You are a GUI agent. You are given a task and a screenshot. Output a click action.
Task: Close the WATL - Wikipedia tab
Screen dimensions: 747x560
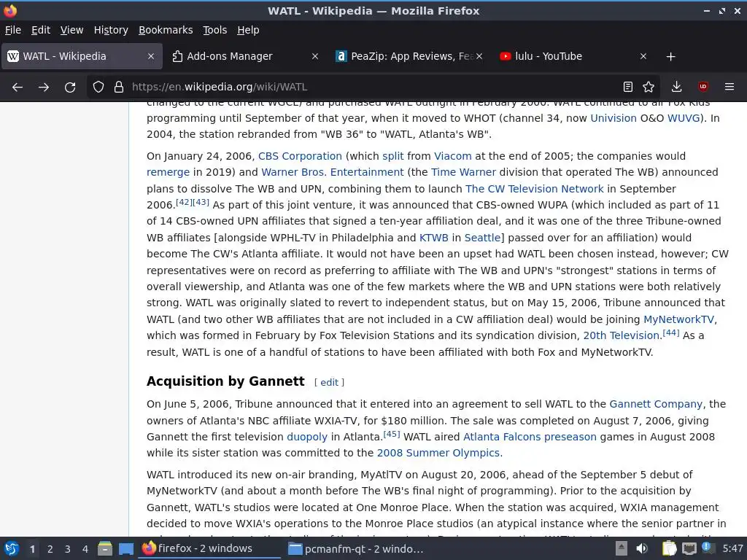pyautogui.click(x=150, y=56)
